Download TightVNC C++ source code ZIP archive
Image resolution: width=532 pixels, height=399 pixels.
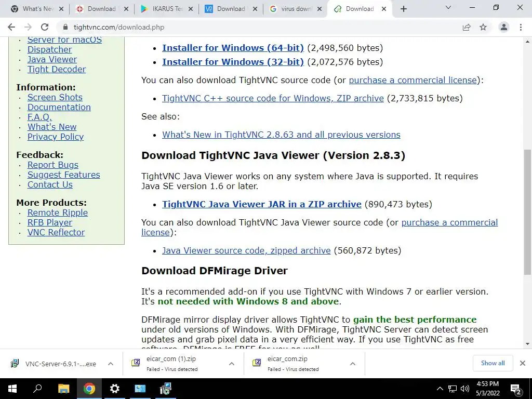click(x=273, y=98)
